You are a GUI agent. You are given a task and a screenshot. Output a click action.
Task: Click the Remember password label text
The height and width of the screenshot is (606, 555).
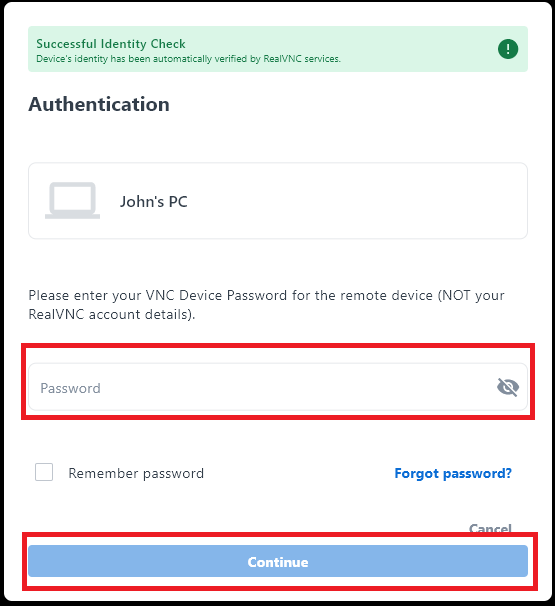point(136,473)
